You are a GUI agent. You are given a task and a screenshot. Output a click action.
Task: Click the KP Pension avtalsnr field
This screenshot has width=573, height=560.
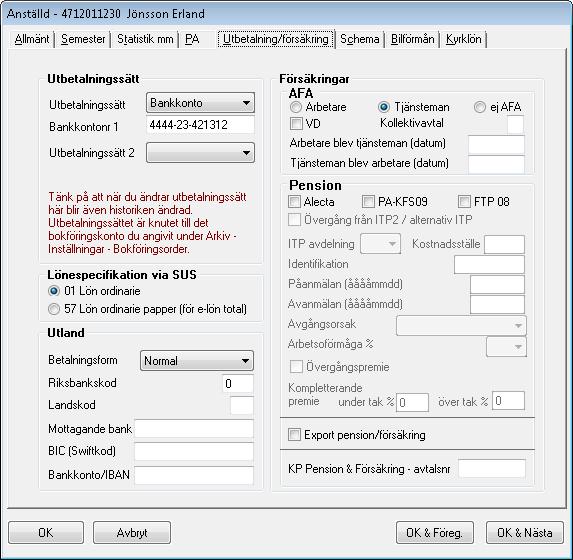492,469
